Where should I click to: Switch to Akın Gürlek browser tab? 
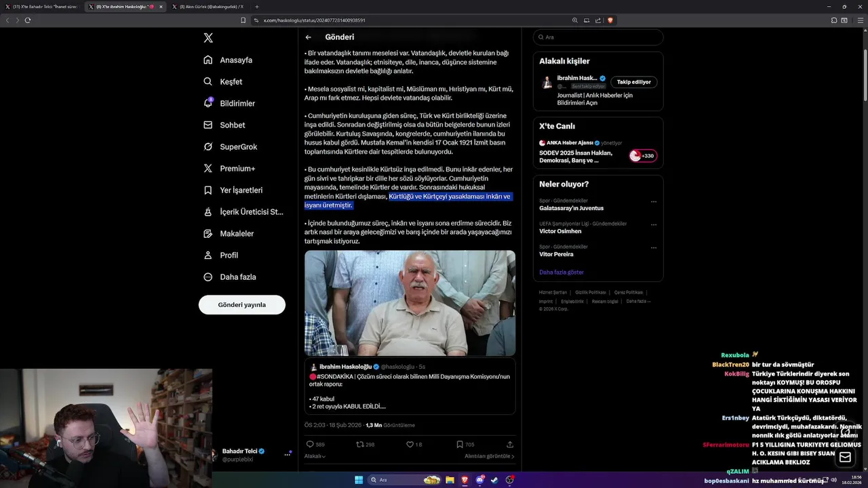(x=210, y=7)
